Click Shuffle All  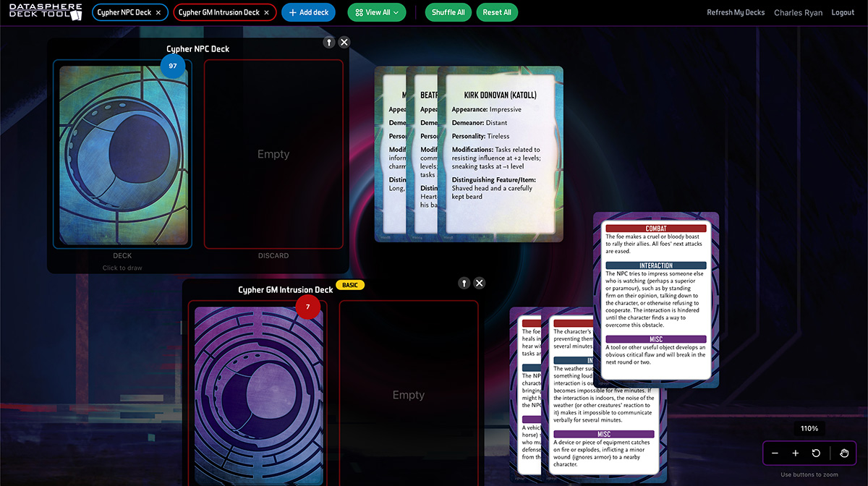[x=448, y=12]
